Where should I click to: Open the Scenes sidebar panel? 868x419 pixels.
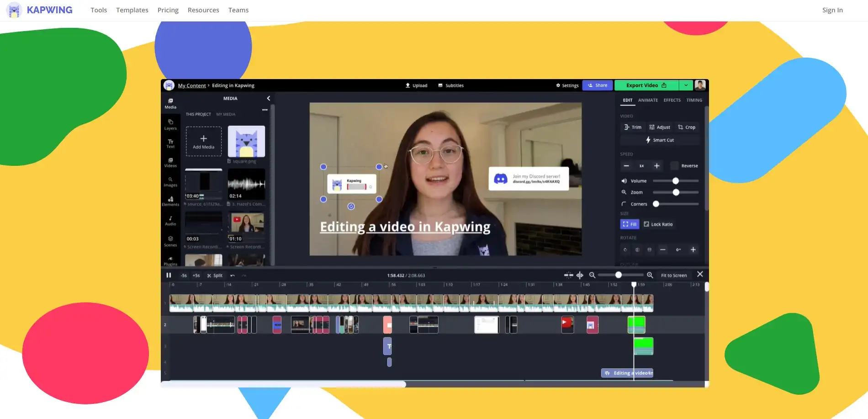click(170, 241)
